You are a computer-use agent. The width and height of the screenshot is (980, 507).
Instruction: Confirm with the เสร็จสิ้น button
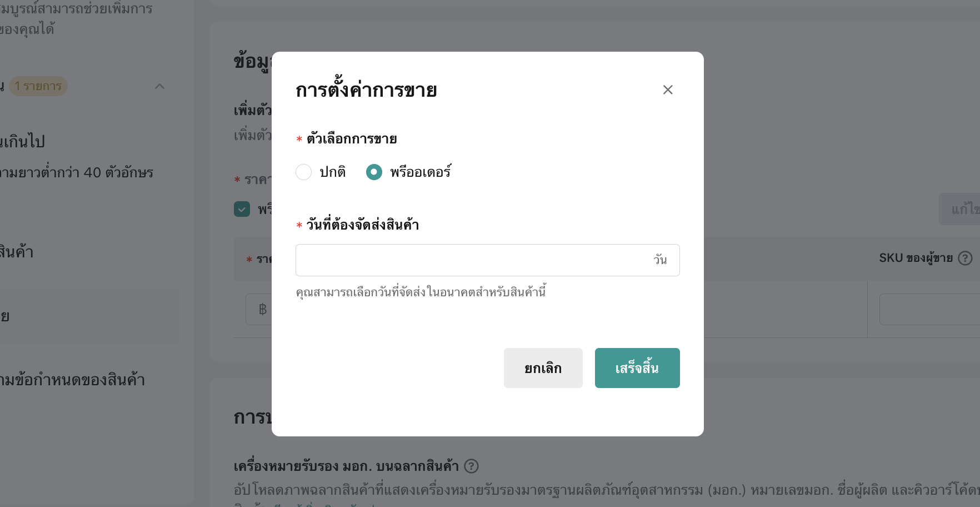637,368
